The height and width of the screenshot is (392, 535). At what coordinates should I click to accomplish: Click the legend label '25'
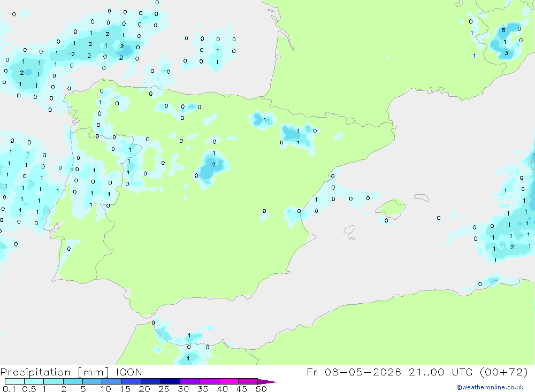[x=164, y=389]
